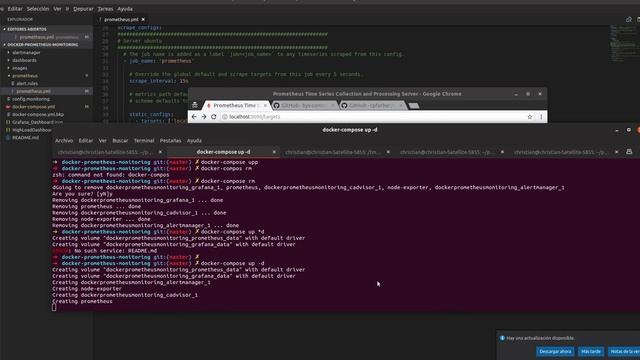
Task: Open Grafana_Dashboard json file in explorer
Action: tap(37, 122)
